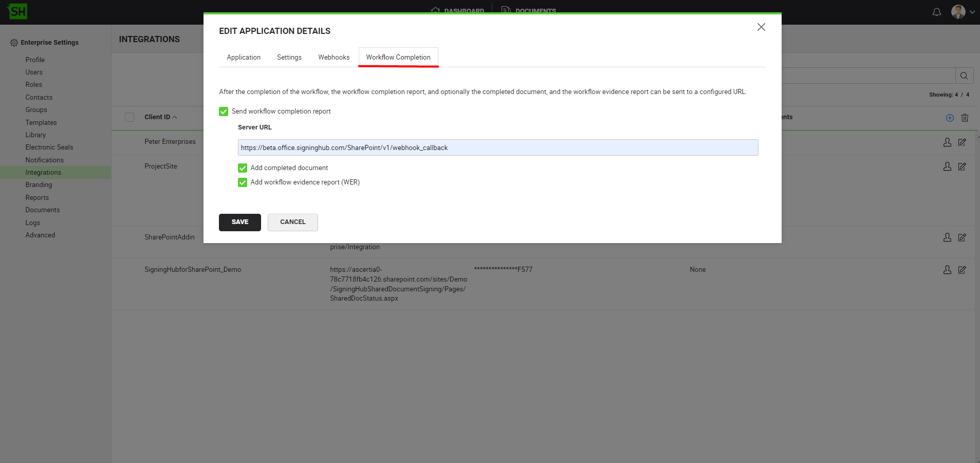This screenshot has width=980, height=463.
Task: Uncheck Send workflow completion report
Action: [x=224, y=112]
